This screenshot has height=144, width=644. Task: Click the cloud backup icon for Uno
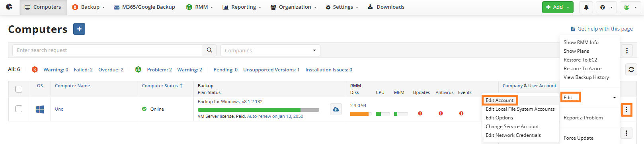coord(336,109)
